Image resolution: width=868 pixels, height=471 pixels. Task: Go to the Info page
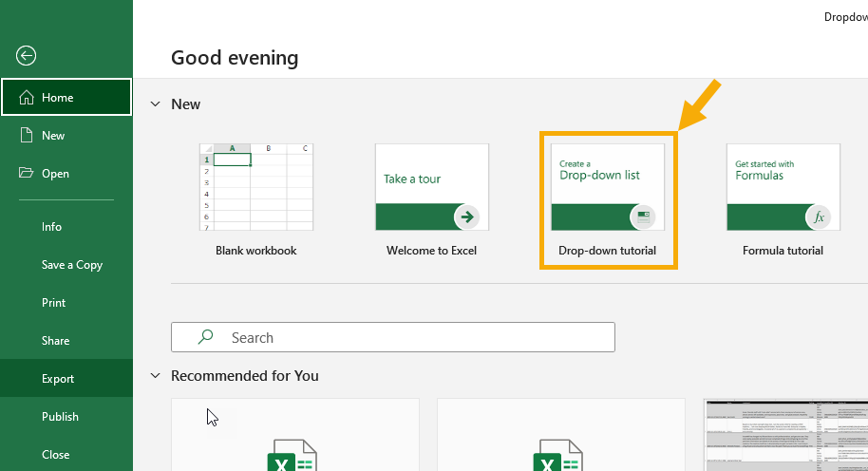[x=66, y=226]
